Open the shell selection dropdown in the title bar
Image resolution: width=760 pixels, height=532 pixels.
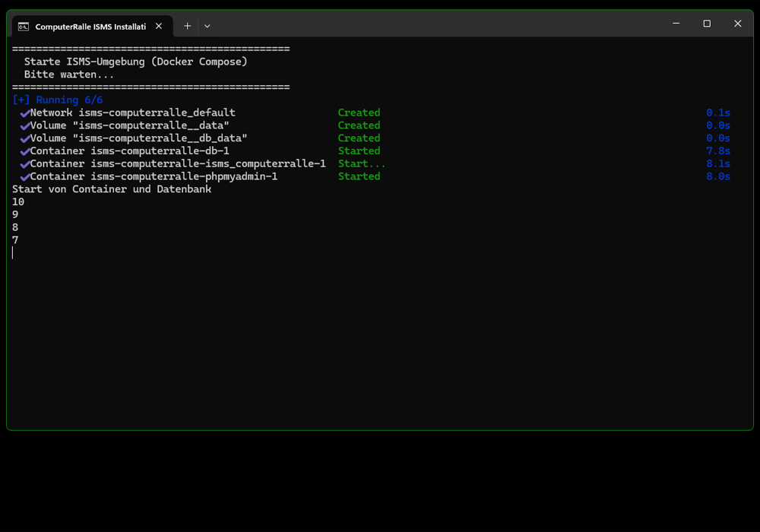click(206, 25)
